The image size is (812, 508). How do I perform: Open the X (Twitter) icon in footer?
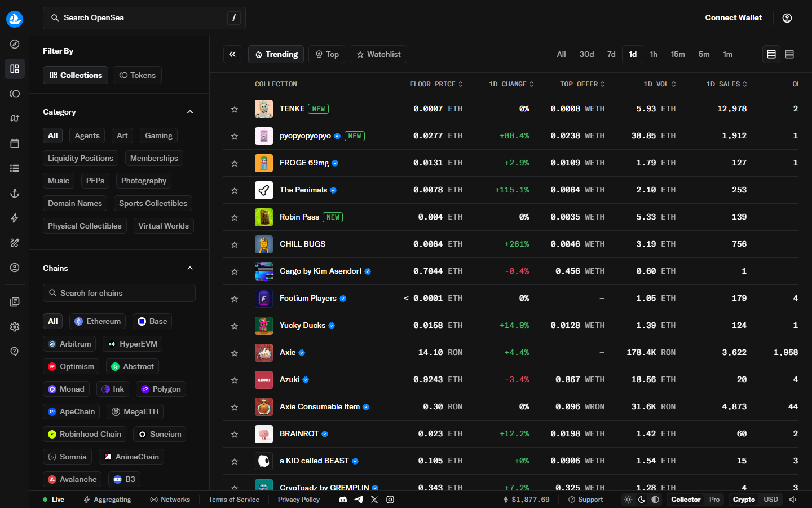pyautogui.click(x=374, y=500)
